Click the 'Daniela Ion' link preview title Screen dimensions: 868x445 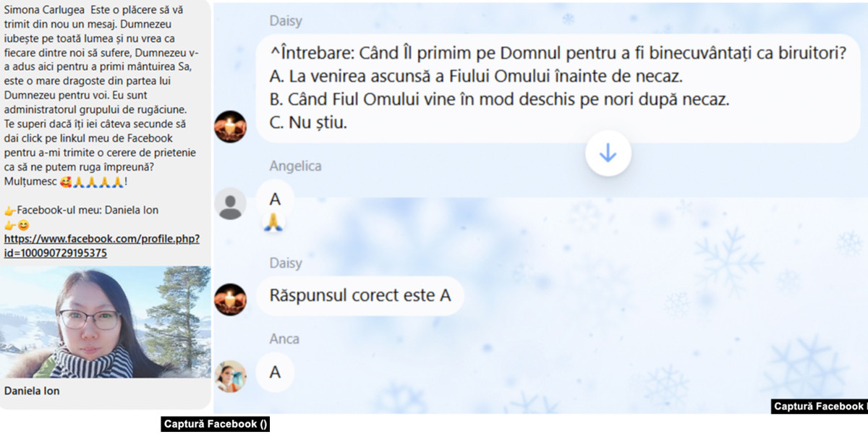[32, 391]
